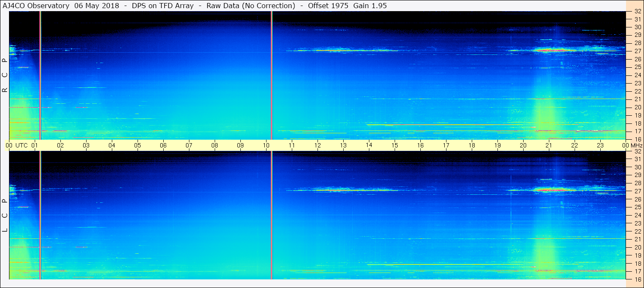Click hour "14" on the time axis
Image resolution: width=644 pixels, height=288 pixels.
[x=369, y=145]
